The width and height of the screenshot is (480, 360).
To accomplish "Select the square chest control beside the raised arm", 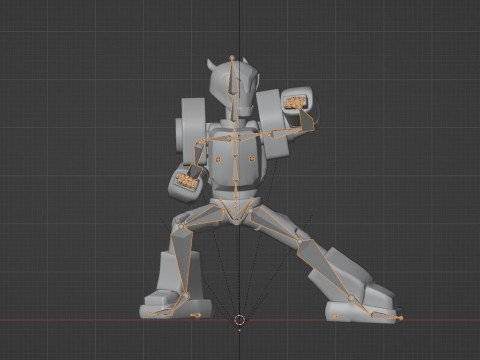I will pyautogui.click(x=252, y=159).
